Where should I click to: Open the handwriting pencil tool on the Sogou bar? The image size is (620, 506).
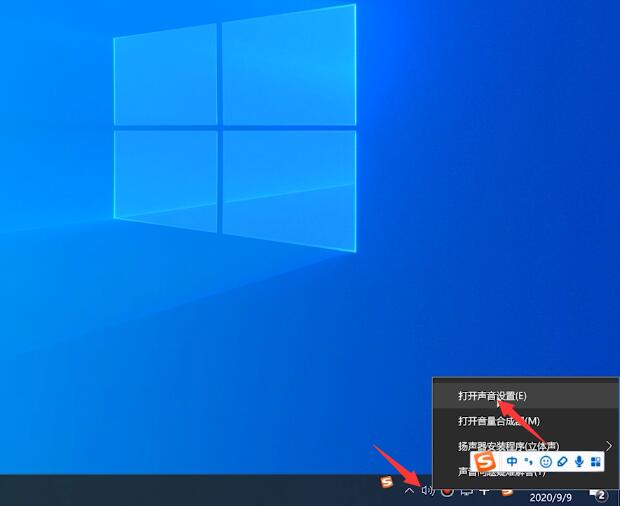[x=562, y=461]
